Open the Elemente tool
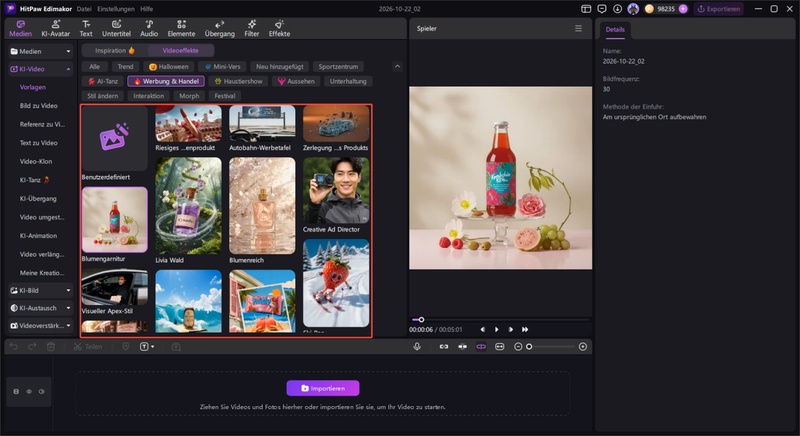This screenshot has height=436, width=800. (181, 29)
